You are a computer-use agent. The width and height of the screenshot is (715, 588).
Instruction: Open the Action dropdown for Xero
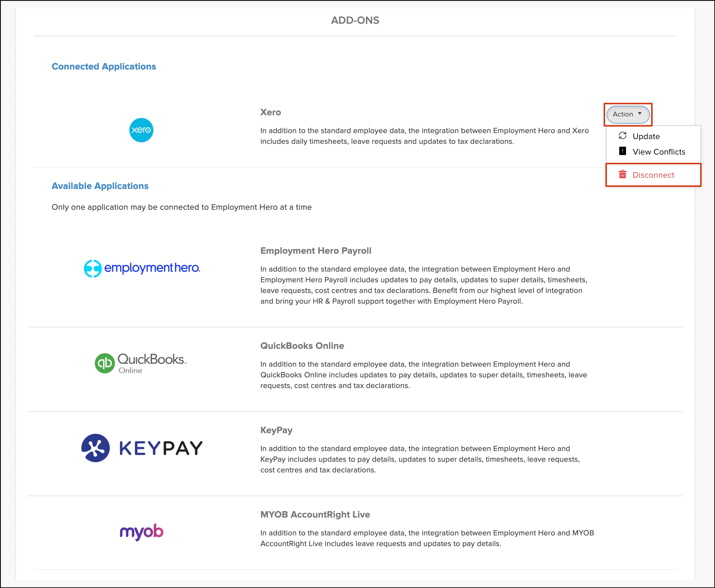point(628,114)
